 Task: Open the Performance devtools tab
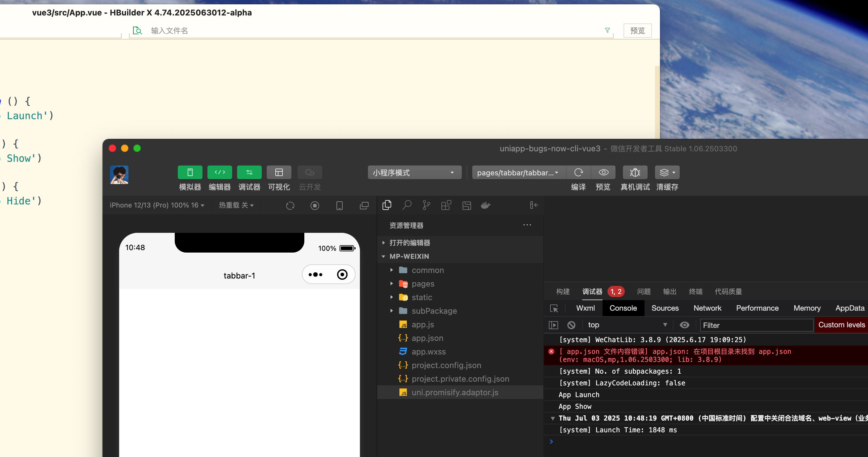[757, 308]
